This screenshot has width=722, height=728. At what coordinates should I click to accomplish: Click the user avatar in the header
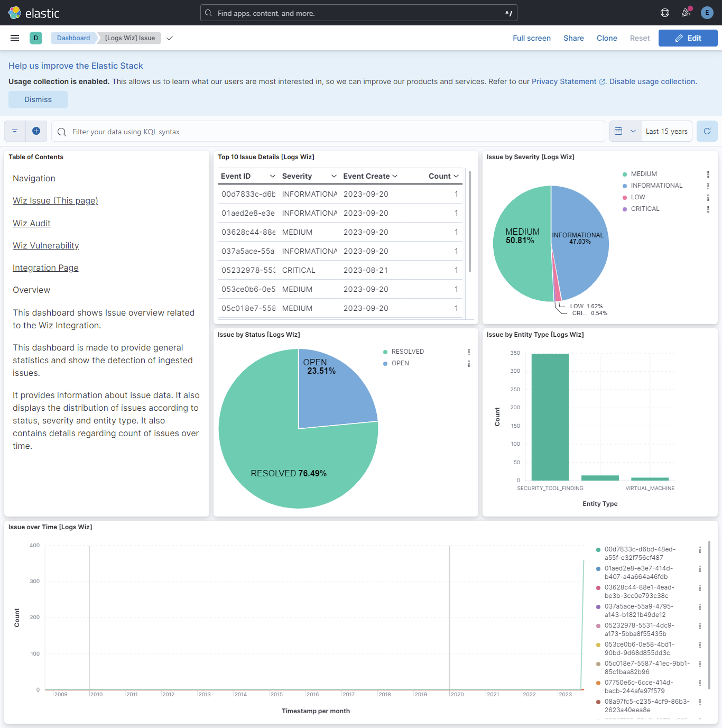[x=707, y=12]
